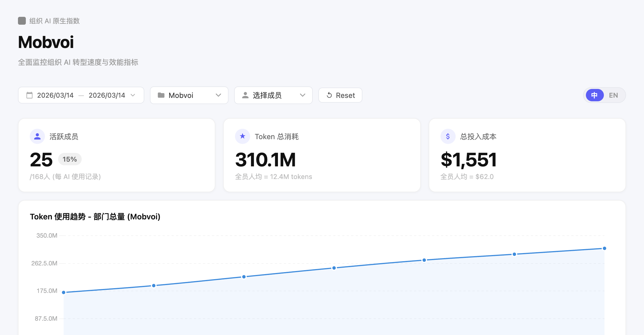Open the date range dropdown chevron
Viewport: 644px width, 335px height.
(x=133, y=95)
